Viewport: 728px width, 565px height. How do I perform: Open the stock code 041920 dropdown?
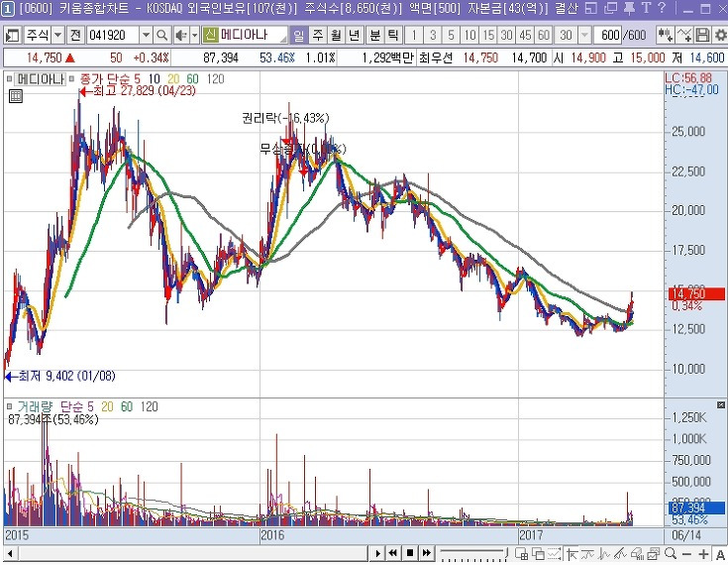(146, 35)
